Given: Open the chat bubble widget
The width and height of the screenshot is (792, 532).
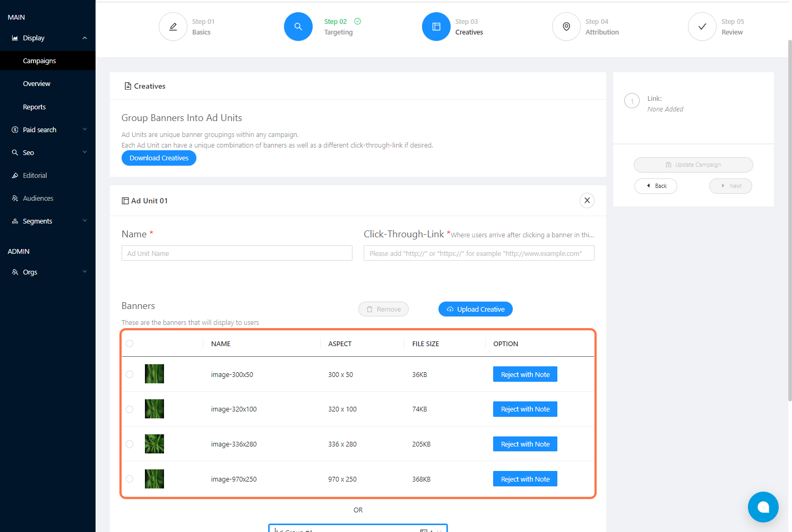Looking at the screenshot, I should [x=763, y=507].
